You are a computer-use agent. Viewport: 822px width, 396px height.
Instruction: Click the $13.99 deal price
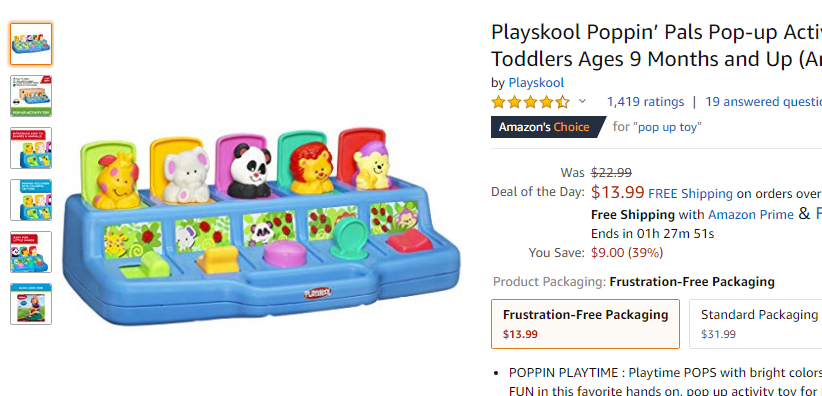[x=618, y=192]
